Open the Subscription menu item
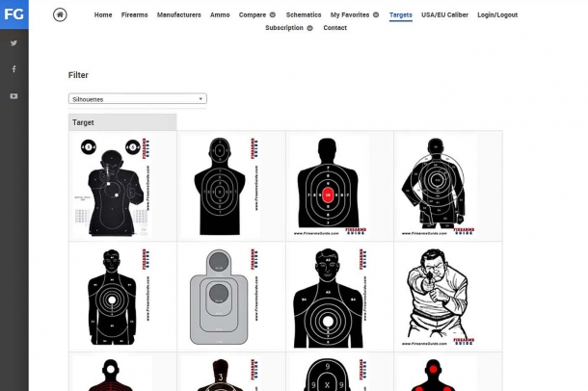 click(x=283, y=28)
